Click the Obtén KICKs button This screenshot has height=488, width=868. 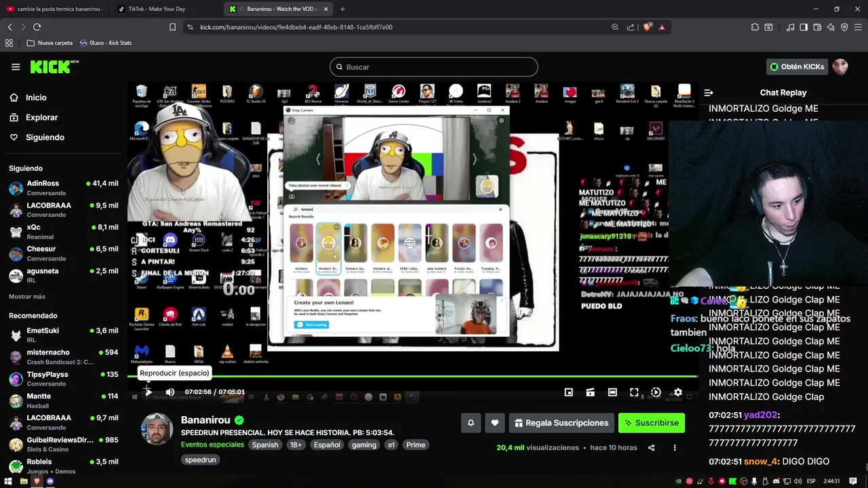(x=797, y=66)
